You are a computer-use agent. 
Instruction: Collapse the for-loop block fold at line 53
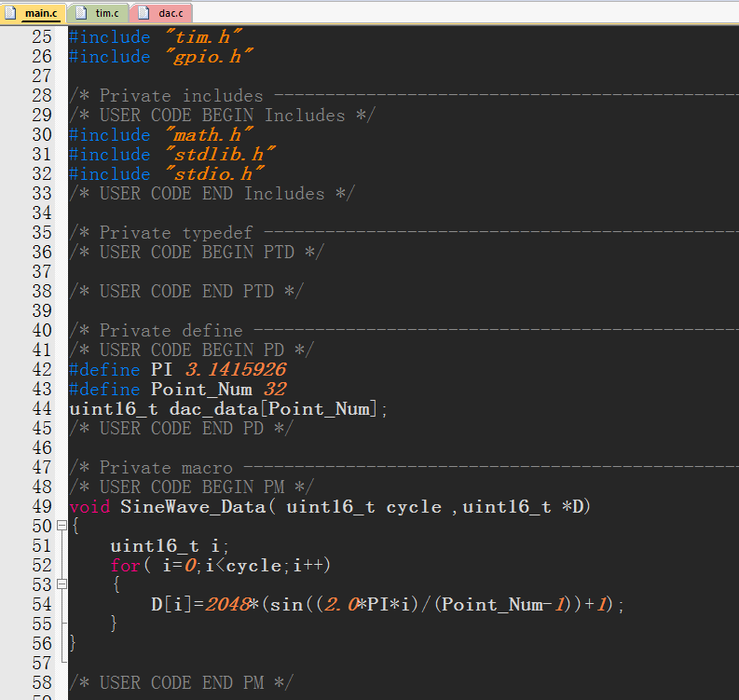coord(62,584)
